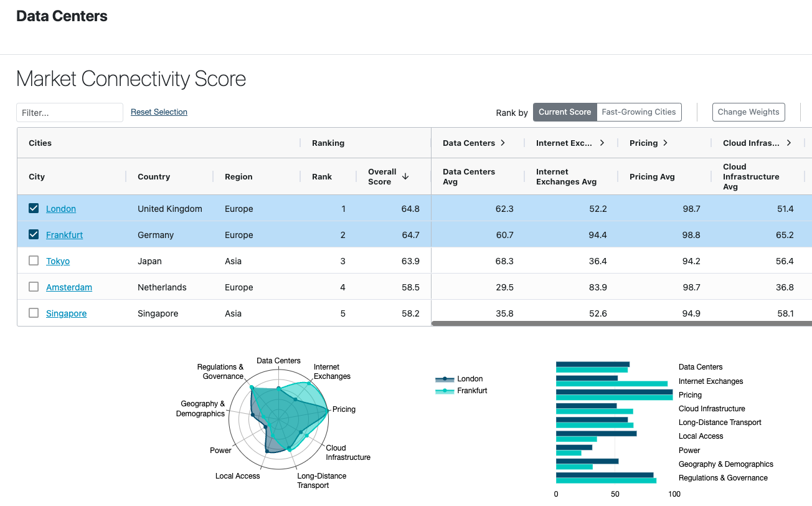Viewport: 812px width, 506px height.
Task: Click 'Regulations & Governance' bar chart label
Action: tap(723, 478)
